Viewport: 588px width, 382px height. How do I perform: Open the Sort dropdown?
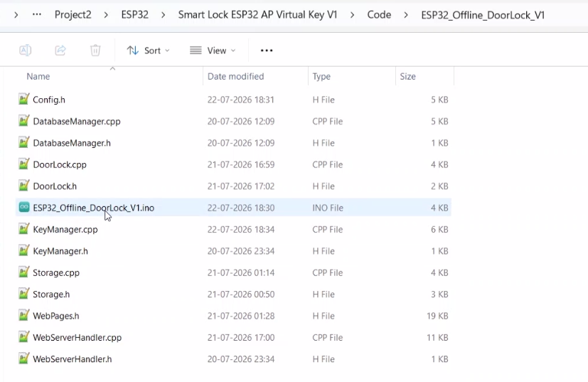[x=148, y=51]
